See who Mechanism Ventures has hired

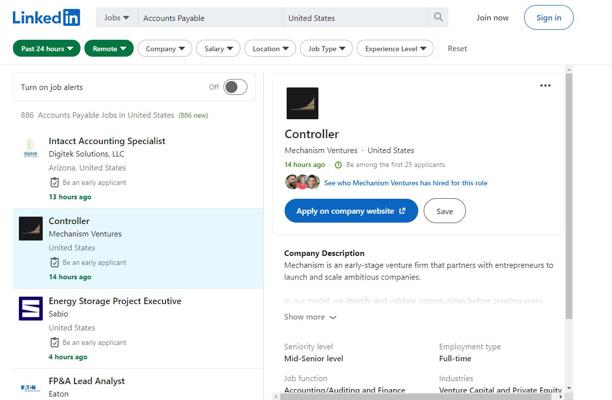[406, 183]
